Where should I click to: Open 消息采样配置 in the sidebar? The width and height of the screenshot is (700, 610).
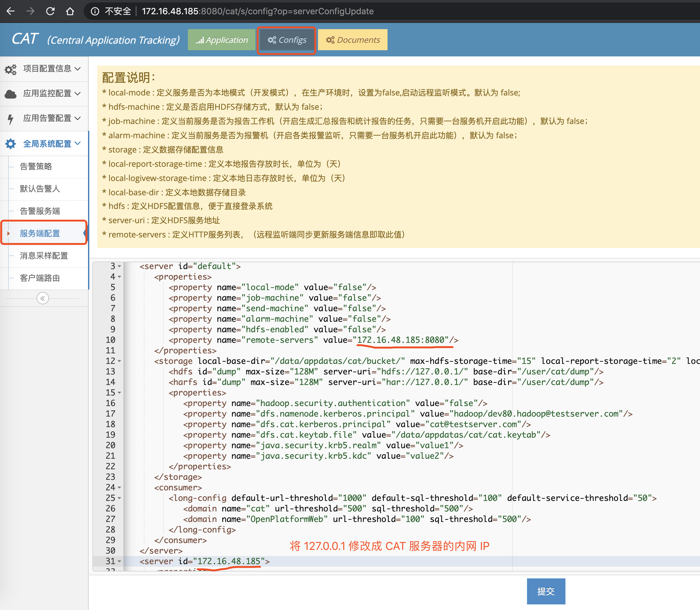click(44, 256)
